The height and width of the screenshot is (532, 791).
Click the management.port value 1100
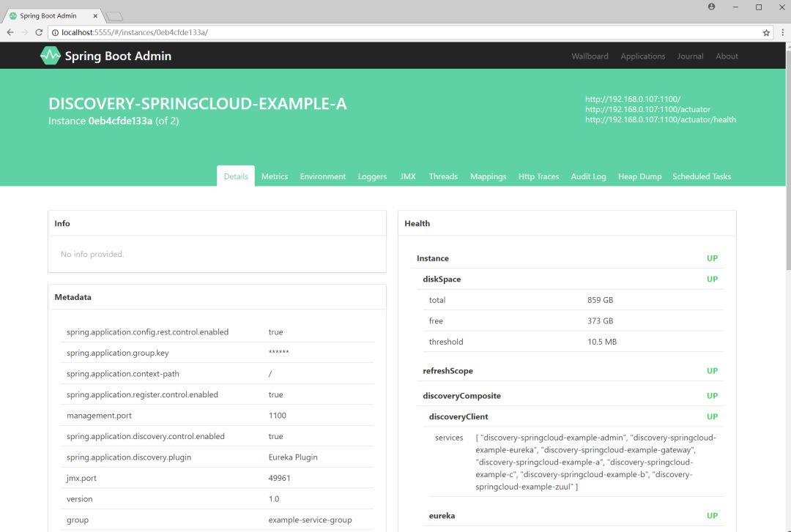(x=277, y=416)
